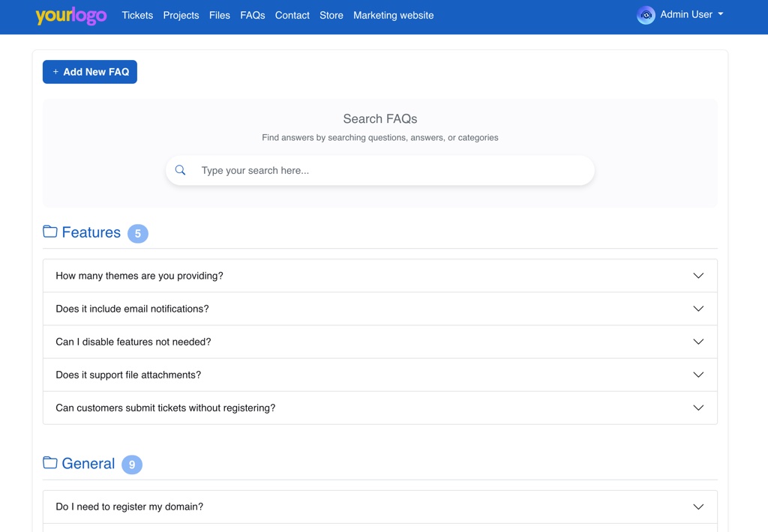Open the Tickets menu item
The height and width of the screenshot is (532, 768).
[x=137, y=15]
